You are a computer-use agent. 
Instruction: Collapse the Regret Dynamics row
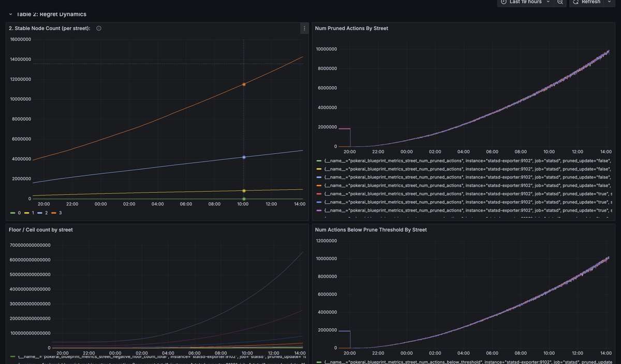(10, 14)
